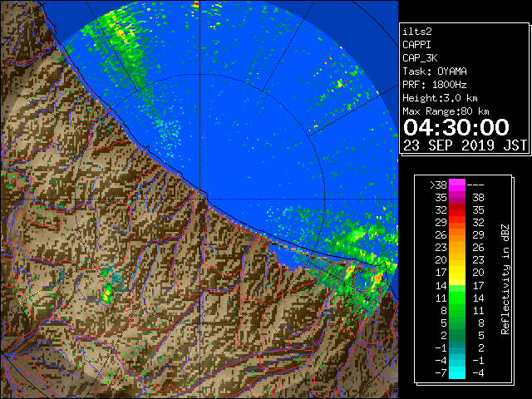Image resolution: width=532 pixels, height=399 pixels.
Task: Select the 'Height:3.0 km' text
Action: tap(440, 98)
